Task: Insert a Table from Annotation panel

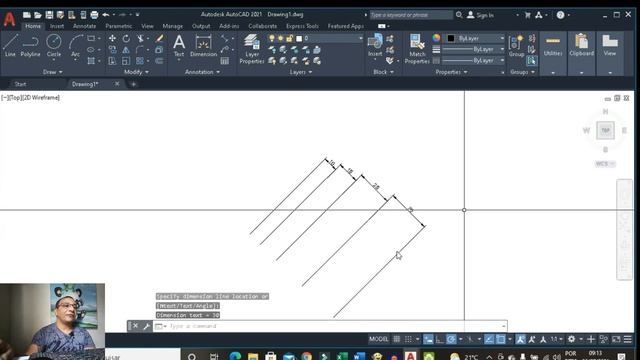Action: 224,61
